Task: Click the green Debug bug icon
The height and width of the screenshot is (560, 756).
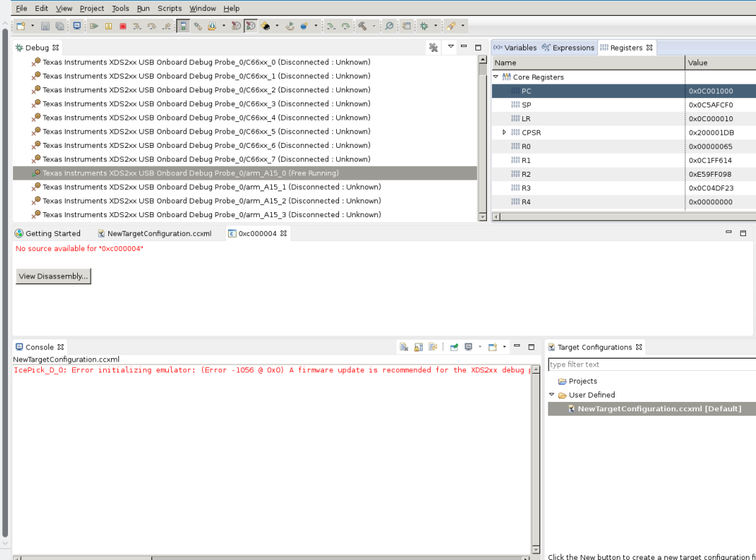Action: 424,26
